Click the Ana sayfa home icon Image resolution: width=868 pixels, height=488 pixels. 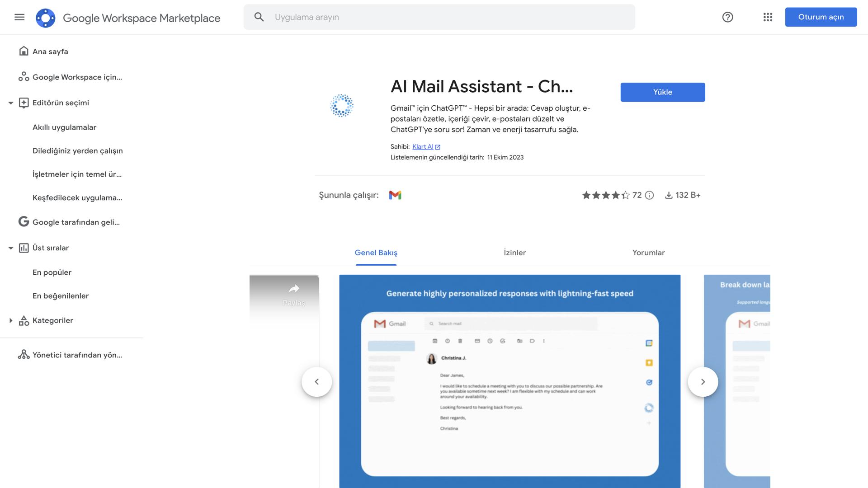(24, 51)
